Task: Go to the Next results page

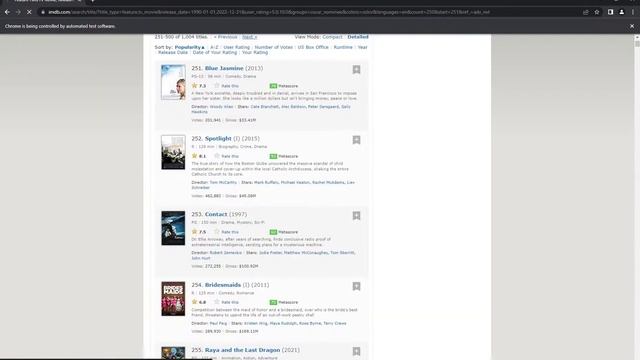Action: (x=249, y=37)
